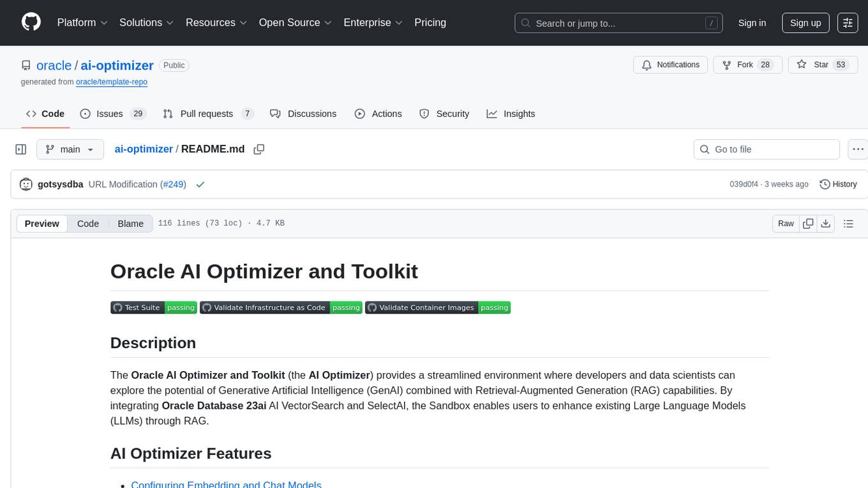The width and height of the screenshot is (868, 488).
Task: Click the Public repository label
Action: coord(174,65)
